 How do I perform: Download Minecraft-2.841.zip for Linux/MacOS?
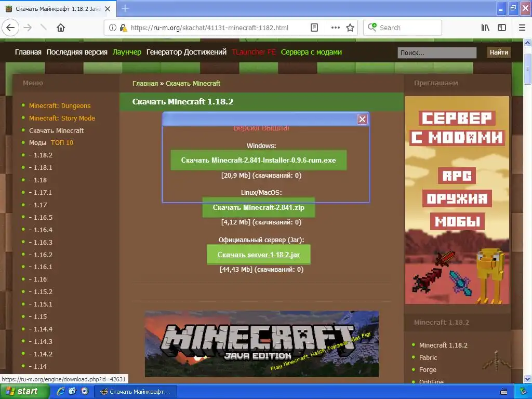[259, 207]
